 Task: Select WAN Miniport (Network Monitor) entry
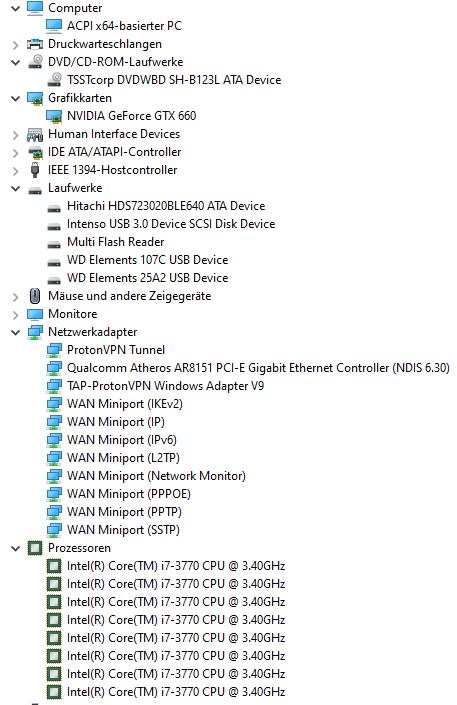point(157,476)
